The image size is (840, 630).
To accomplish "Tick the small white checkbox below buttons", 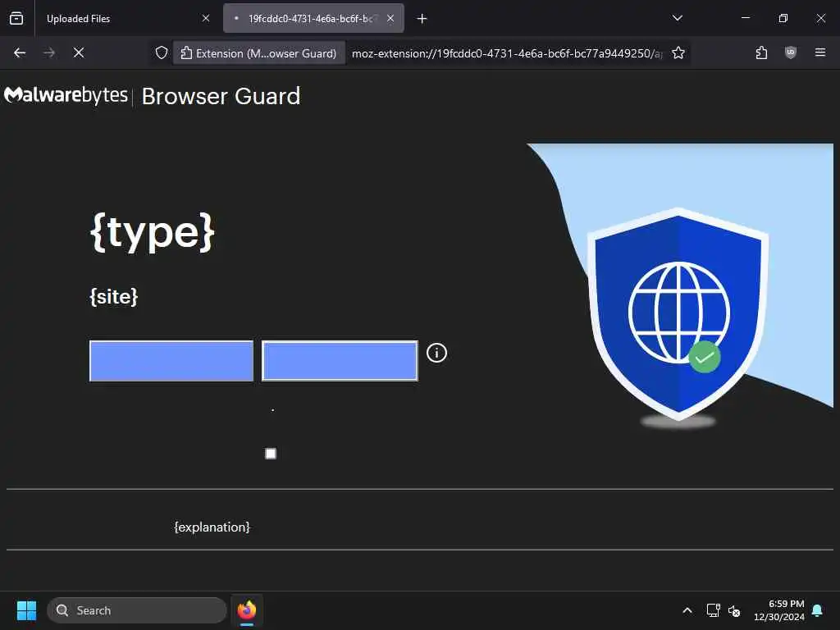I will point(271,454).
